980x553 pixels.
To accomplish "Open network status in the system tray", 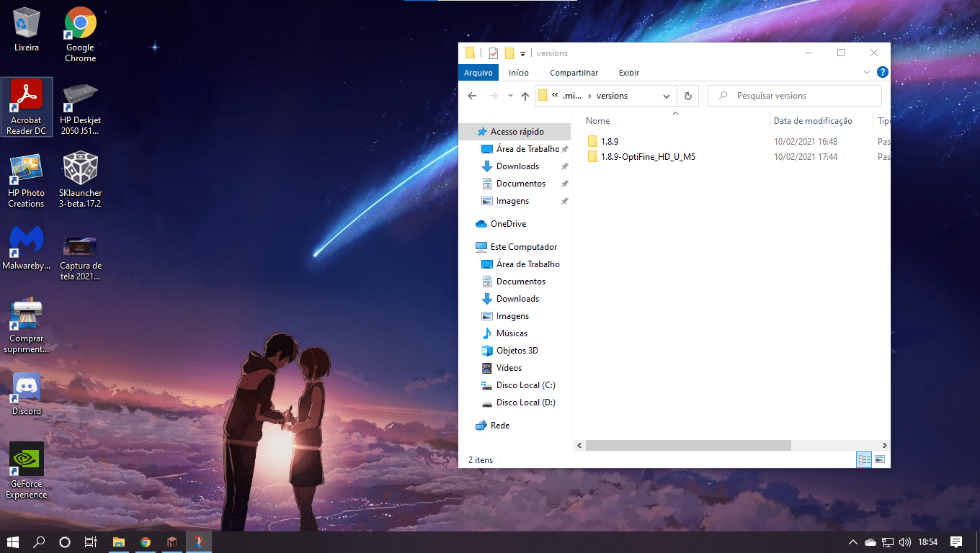I will click(888, 542).
